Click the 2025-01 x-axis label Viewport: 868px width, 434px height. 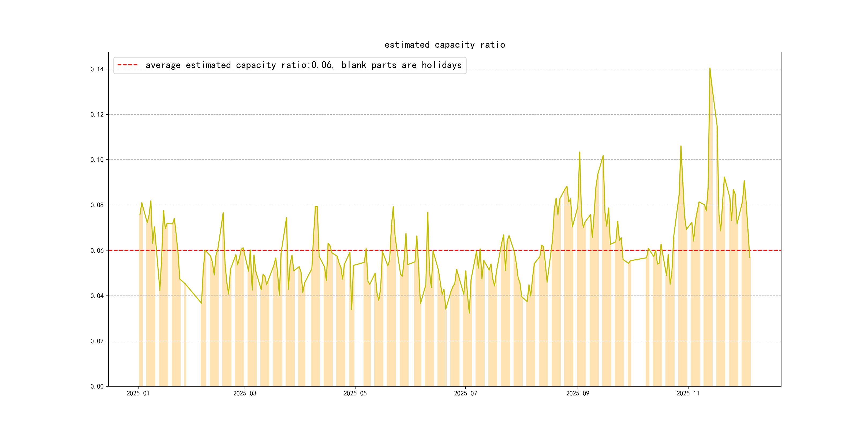(x=138, y=393)
